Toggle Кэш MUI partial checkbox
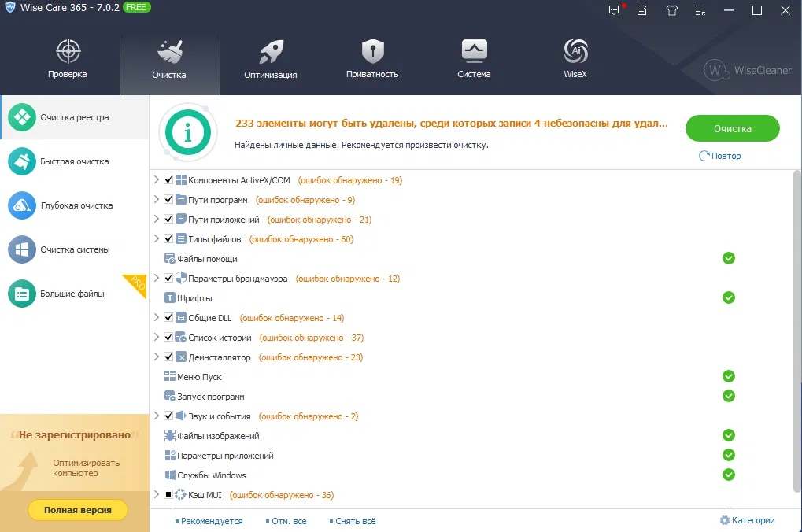This screenshot has height=532, width=802. [168, 495]
